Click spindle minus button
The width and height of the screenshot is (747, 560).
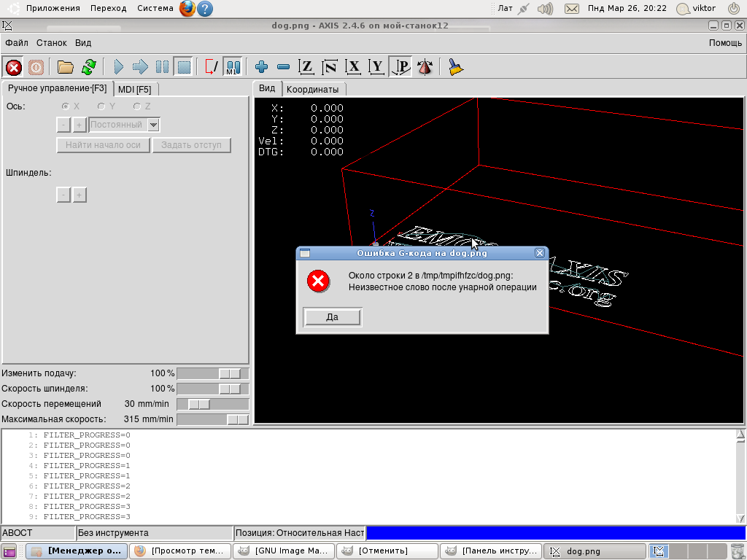(x=63, y=195)
